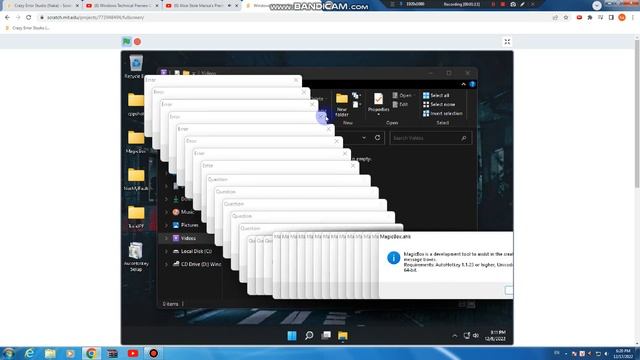Viewport: 640px width, 360px height.
Task: Click the Windows 11 volume tray icon
Action: tap(476, 336)
